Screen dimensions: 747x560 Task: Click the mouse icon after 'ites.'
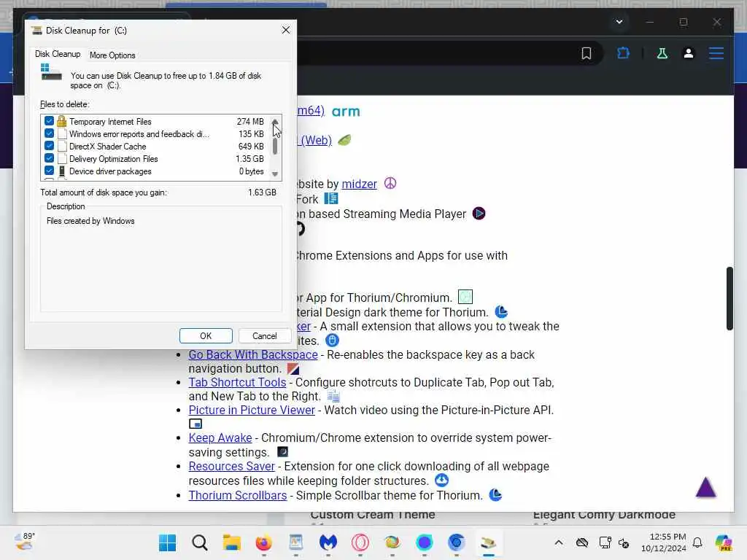point(332,340)
